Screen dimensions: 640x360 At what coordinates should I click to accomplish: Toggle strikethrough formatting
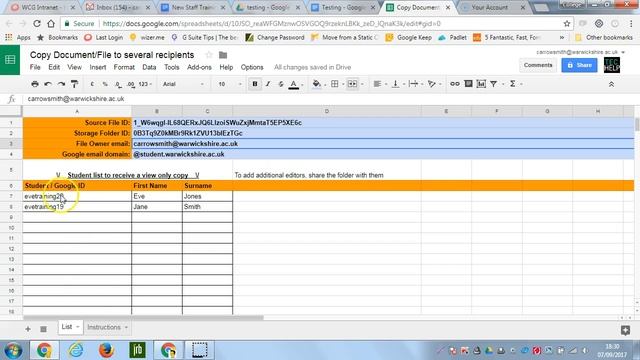(x=281, y=84)
